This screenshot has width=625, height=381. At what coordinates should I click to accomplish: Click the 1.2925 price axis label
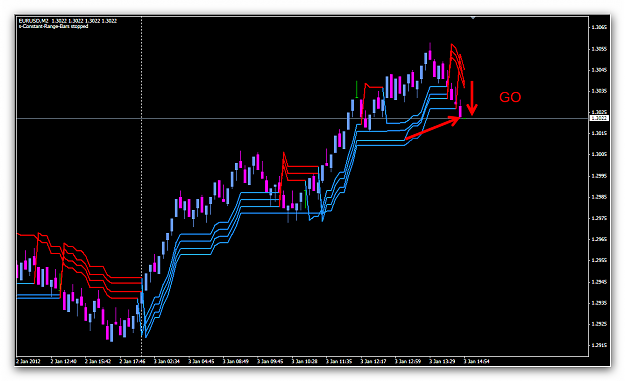(x=599, y=324)
